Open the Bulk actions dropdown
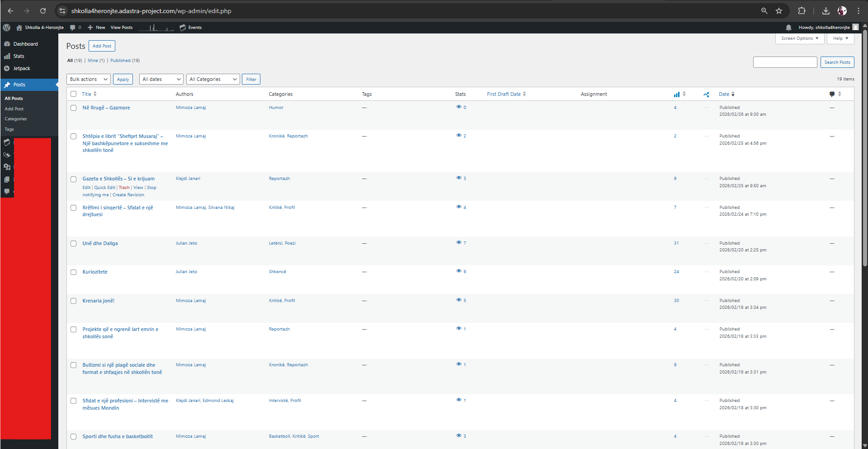The height and width of the screenshot is (449, 868). click(x=89, y=80)
